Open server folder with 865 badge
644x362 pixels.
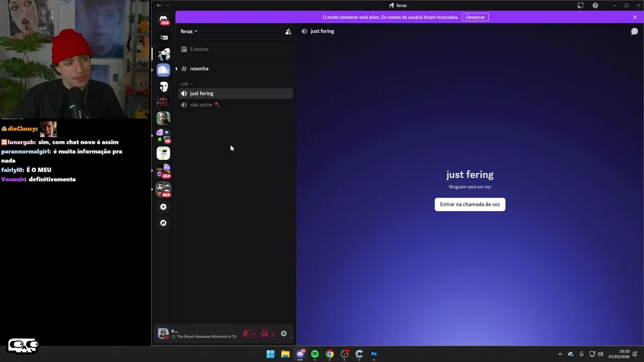(x=164, y=189)
